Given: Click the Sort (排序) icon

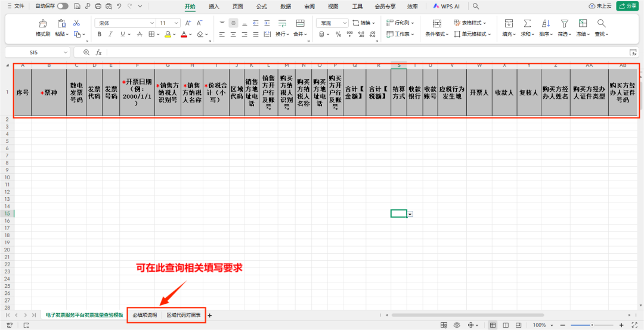Looking at the screenshot, I should [x=546, y=24].
